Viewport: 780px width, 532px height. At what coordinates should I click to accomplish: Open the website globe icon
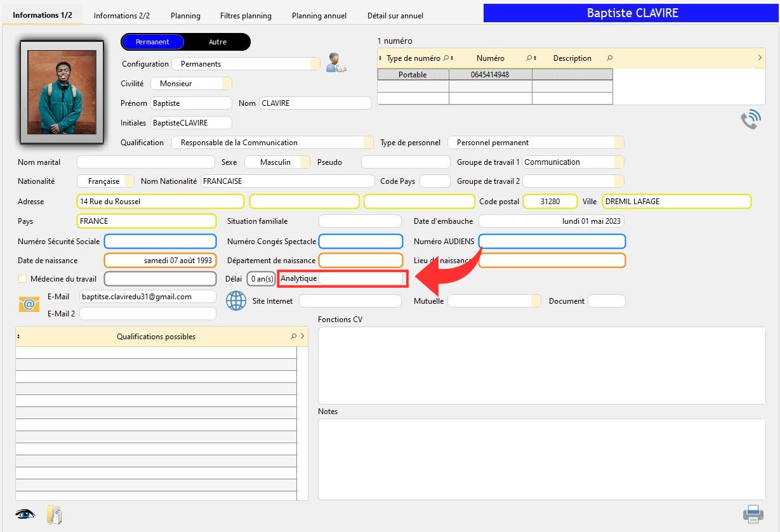pos(236,301)
